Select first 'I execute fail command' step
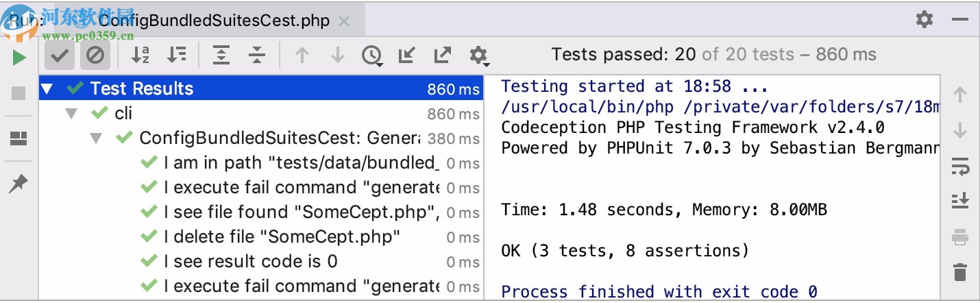 click(x=261, y=187)
